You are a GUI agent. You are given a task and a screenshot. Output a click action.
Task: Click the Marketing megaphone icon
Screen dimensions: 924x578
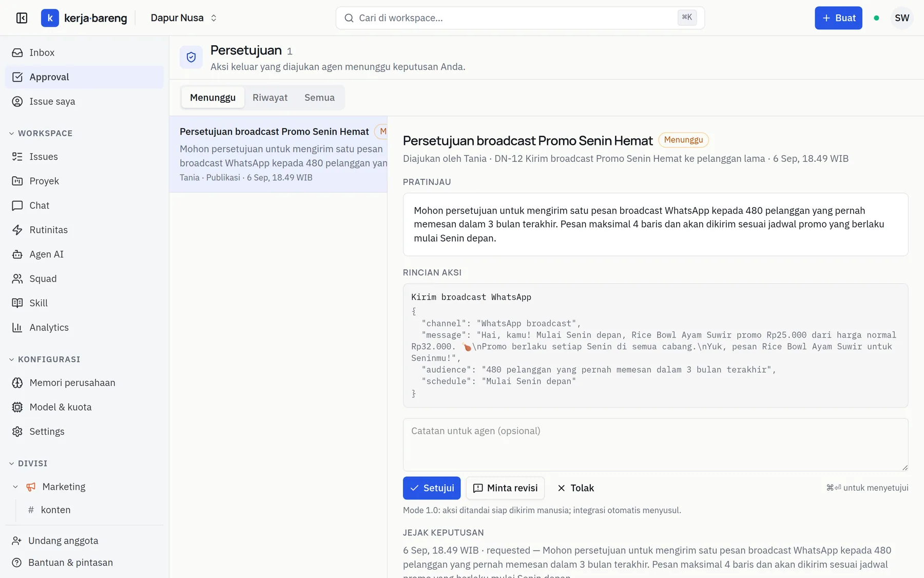31,487
